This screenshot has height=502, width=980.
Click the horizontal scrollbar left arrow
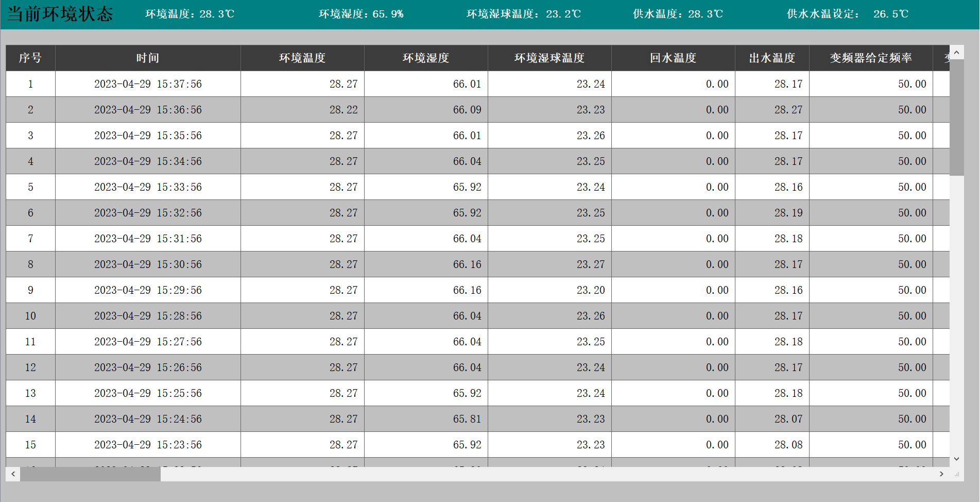point(13,474)
